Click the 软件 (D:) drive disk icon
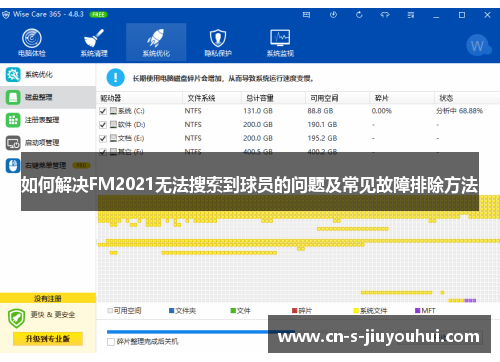Viewport: 500px width, 362px height. click(x=113, y=125)
